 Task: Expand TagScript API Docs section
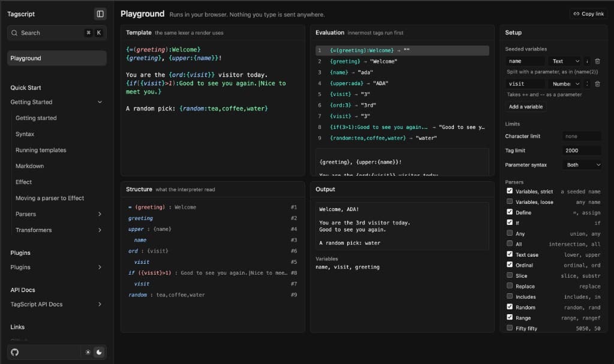(100, 304)
